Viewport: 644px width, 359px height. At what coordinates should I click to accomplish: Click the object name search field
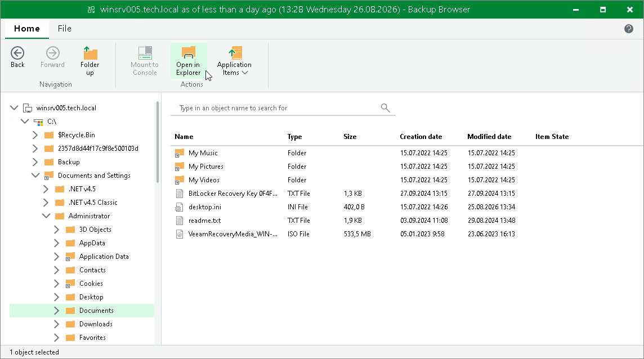(x=283, y=107)
